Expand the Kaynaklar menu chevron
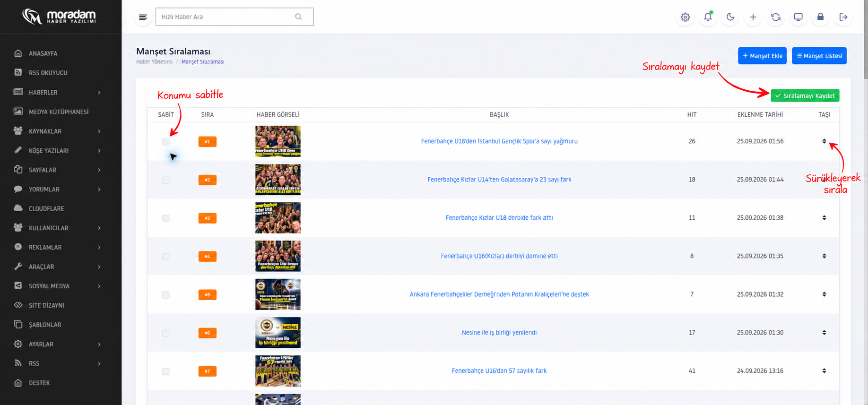 (99, 131)
